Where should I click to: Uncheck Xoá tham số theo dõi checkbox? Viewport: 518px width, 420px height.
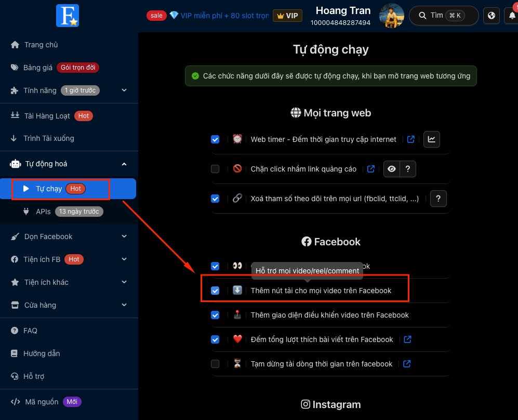[x=215, y=199]
